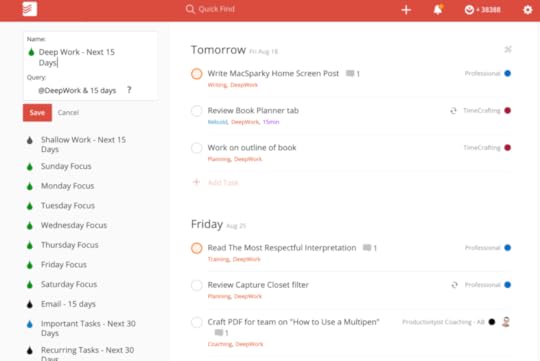Click Writing label under MacSparky task

(217, 85)
